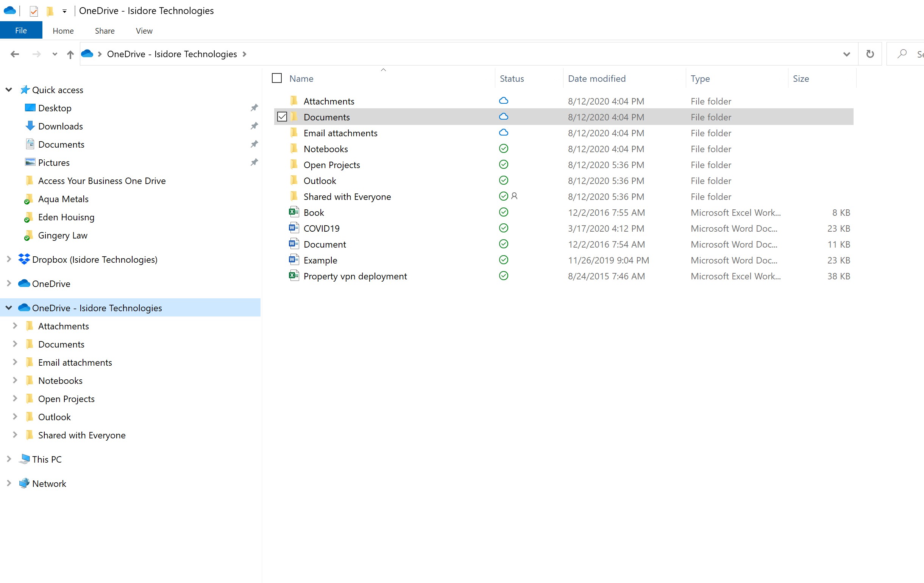Click the cloud status icon for Attachments
This screenshot has width=924, height=583.
point(503,101)
